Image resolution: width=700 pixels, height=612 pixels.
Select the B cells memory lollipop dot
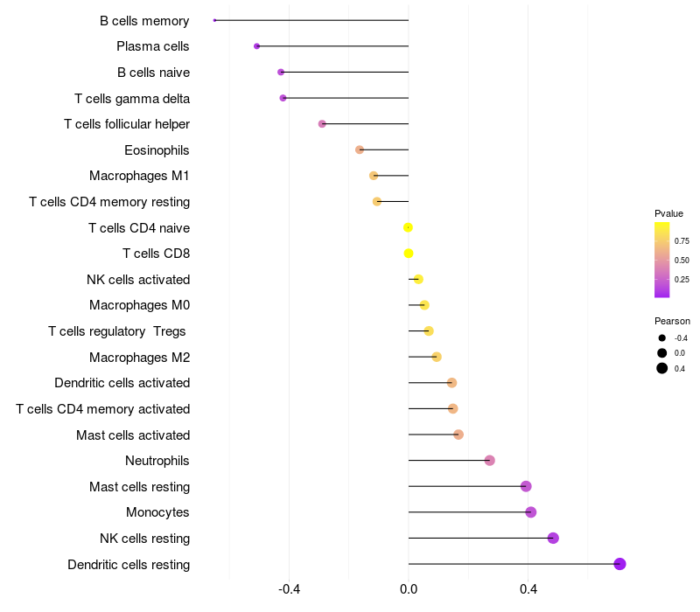pos(214,20)
